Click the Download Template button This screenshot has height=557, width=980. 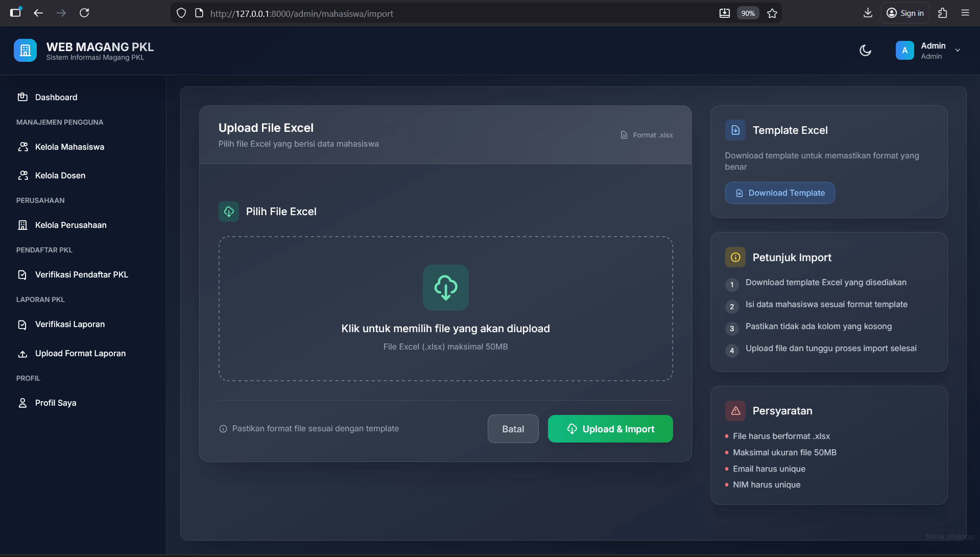[x=780, y=193]
